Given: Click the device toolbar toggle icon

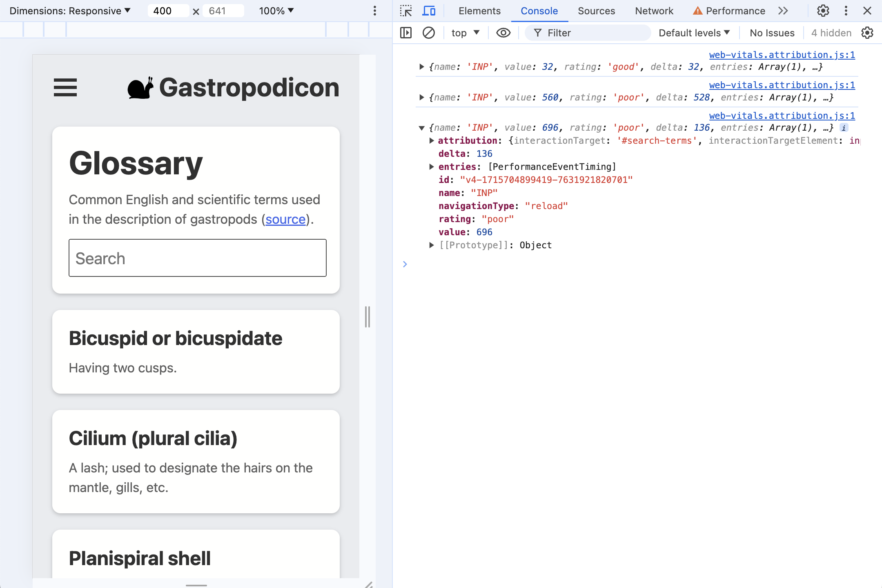Looking at the screenshot, I should (429, 11).
